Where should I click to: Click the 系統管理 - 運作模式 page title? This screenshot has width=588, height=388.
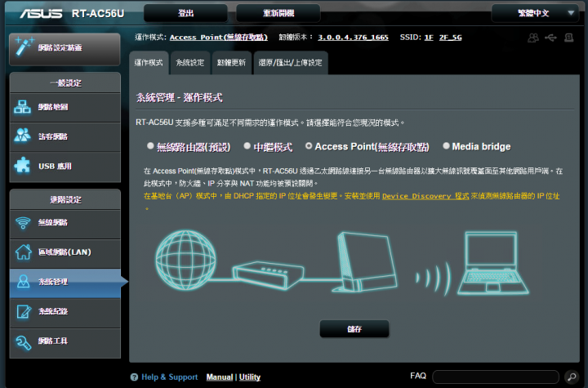[179, 98]
